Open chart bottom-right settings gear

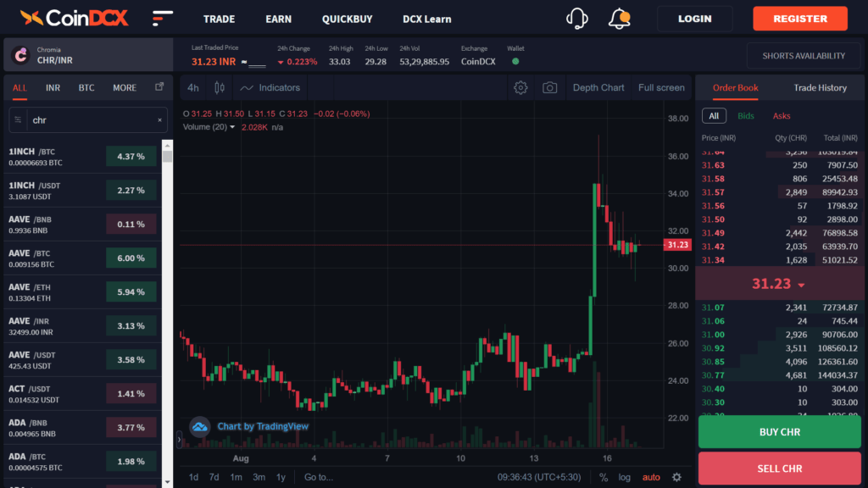pyautogui.click(x=676, y=477)
